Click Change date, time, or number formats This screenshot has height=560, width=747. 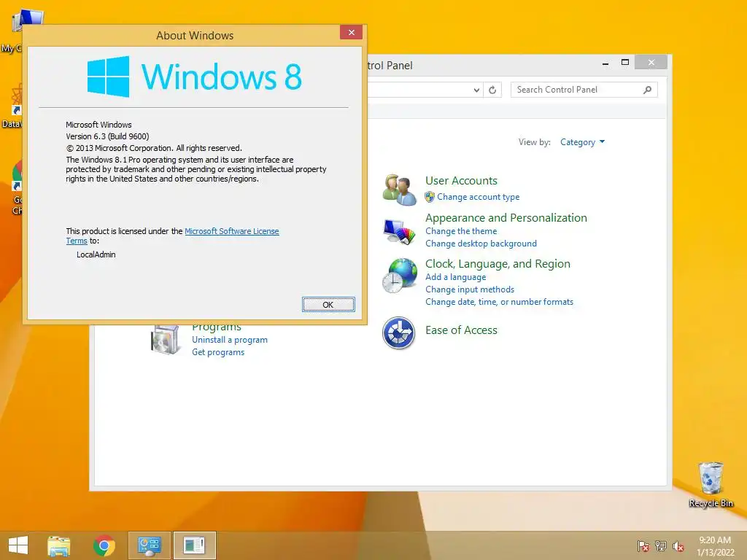point(499,301)
